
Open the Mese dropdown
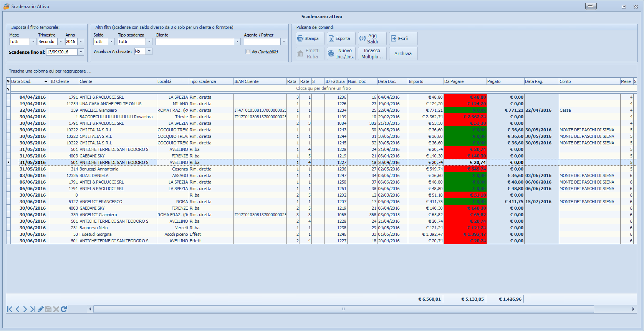(33, 41)
